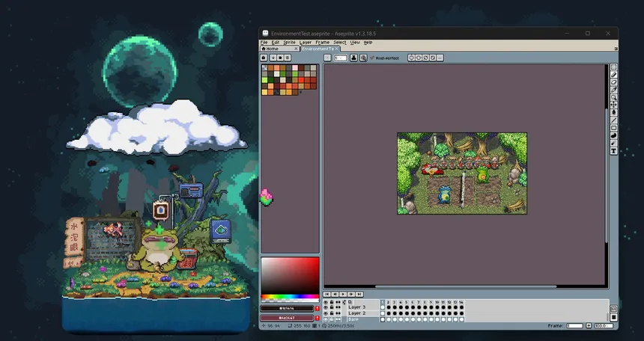Click the warning icon beside foreground color
The image size is (644, 341).
click(x=317, y=309)
